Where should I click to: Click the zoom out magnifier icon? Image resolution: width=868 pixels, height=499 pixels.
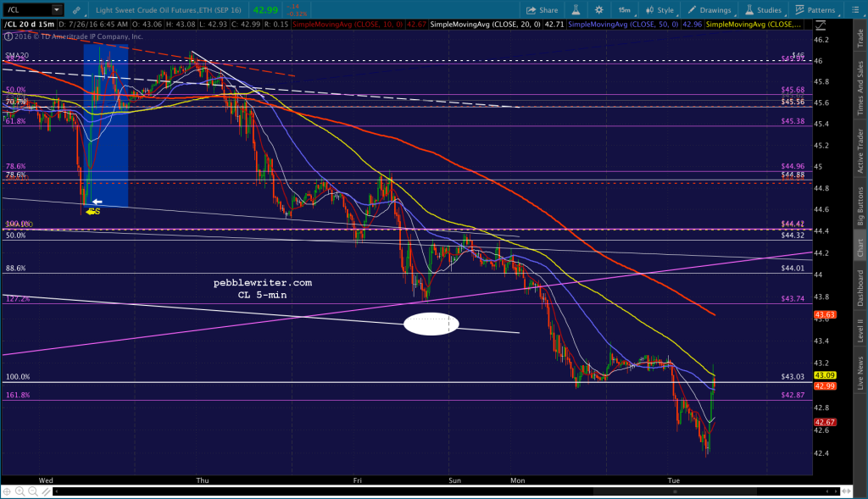pos(33,491)
